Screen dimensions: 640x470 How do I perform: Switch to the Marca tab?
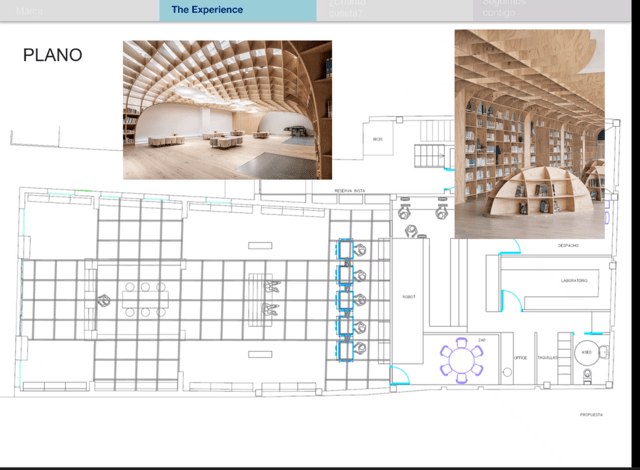coord(30,10)
